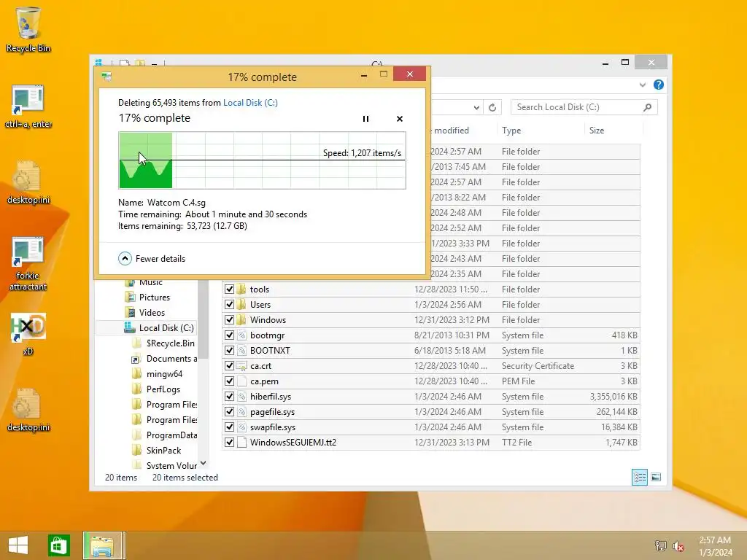The height and width of the screenshot is (560, 747).
Task: Click the navigation pane scrollbar thumb
Action: pos(204,319)
